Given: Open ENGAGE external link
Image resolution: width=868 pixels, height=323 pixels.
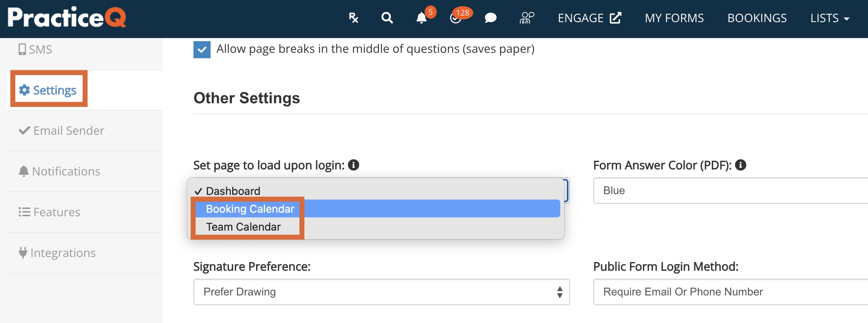Looking at the screenshot, I should pyautogui.click(x=589, y=18).
